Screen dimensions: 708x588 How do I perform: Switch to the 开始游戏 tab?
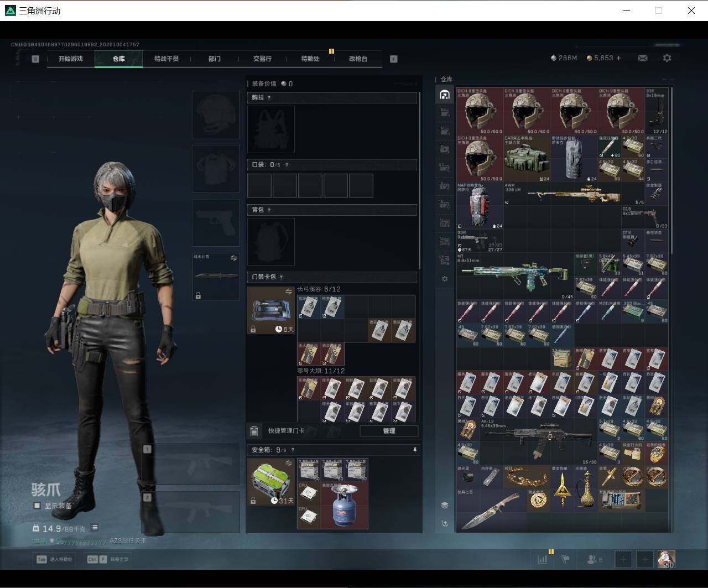[x=71, y=59]
